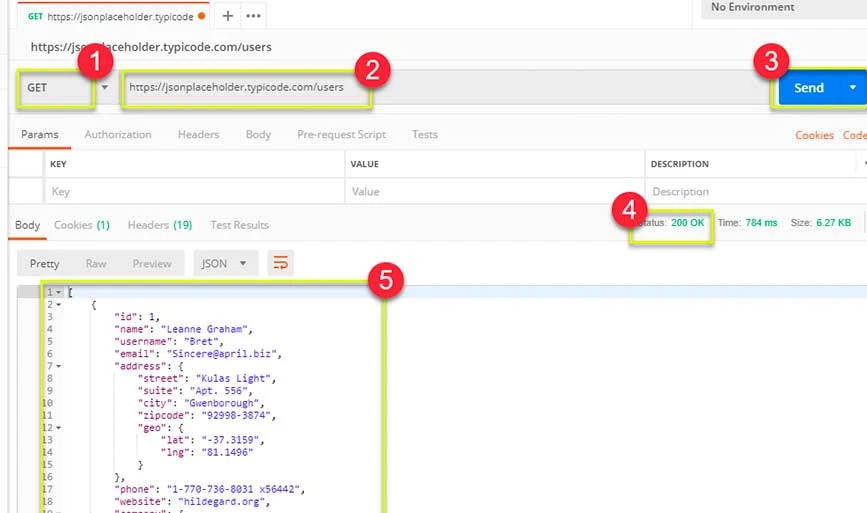Click the 6.27 KB size value

833,223
